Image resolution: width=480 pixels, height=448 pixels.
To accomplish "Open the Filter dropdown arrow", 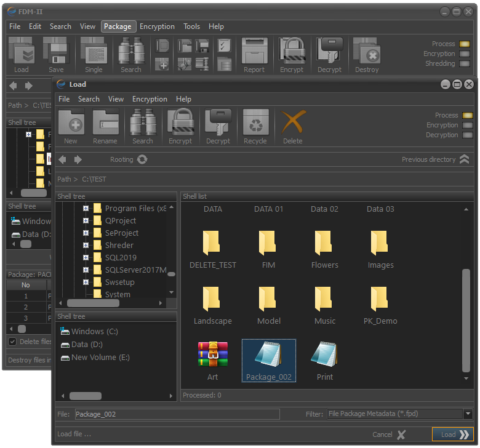I will 468,414.
